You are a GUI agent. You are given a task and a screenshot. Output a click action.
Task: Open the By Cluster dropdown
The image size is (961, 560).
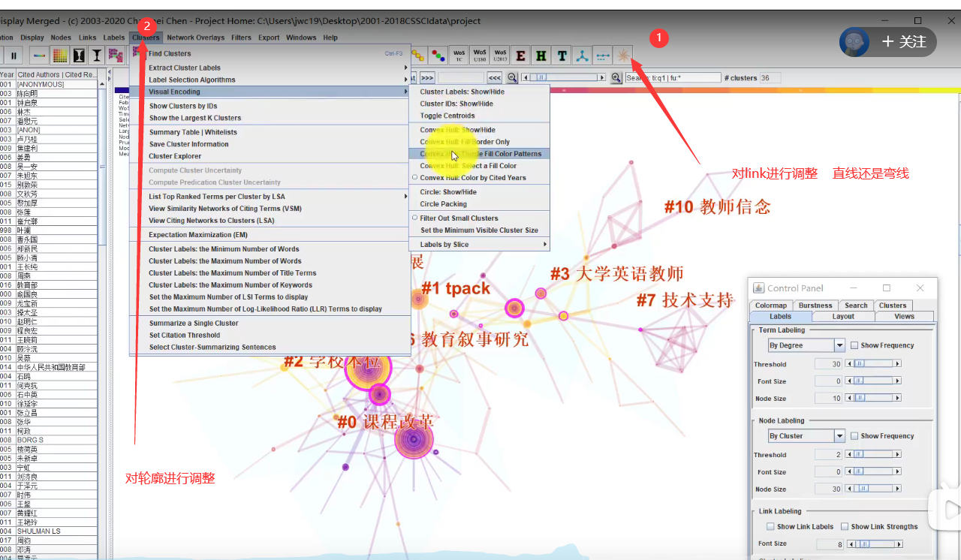807,436
